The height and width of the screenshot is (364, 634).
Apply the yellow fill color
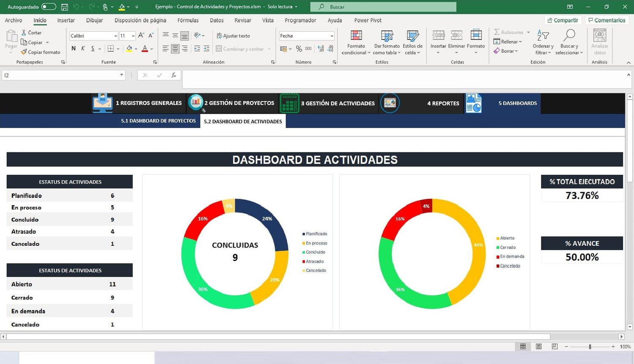click(129, 49)
